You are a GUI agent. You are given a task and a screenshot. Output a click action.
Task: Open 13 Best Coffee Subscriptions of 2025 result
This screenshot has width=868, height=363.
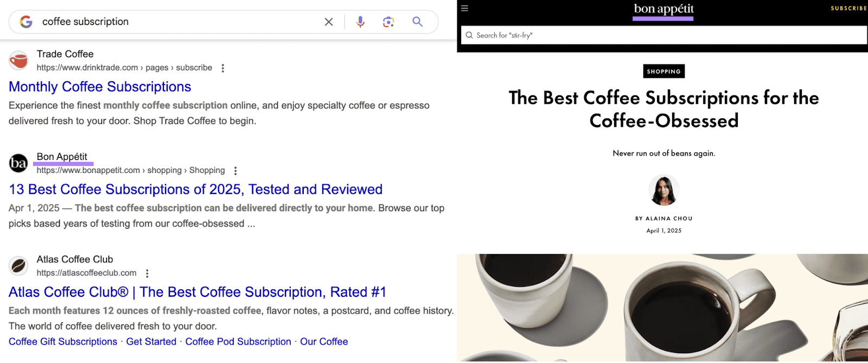(195, 189)
